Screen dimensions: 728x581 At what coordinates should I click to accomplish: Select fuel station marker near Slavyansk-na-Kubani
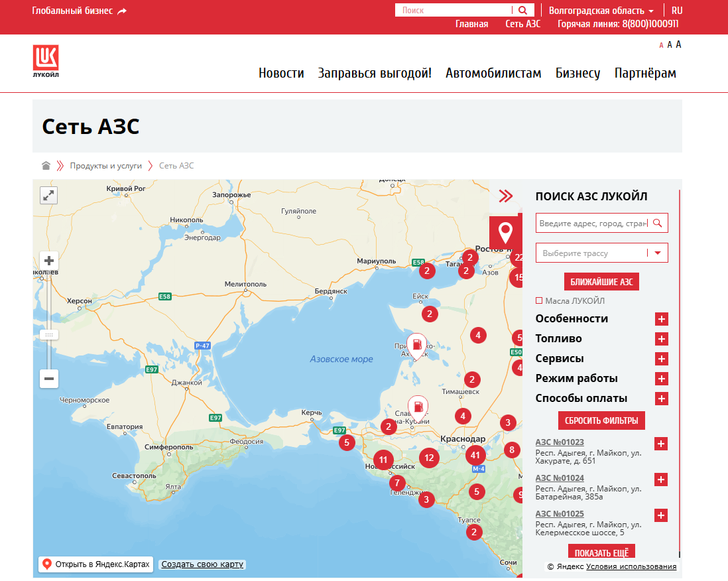coord(418,409)
